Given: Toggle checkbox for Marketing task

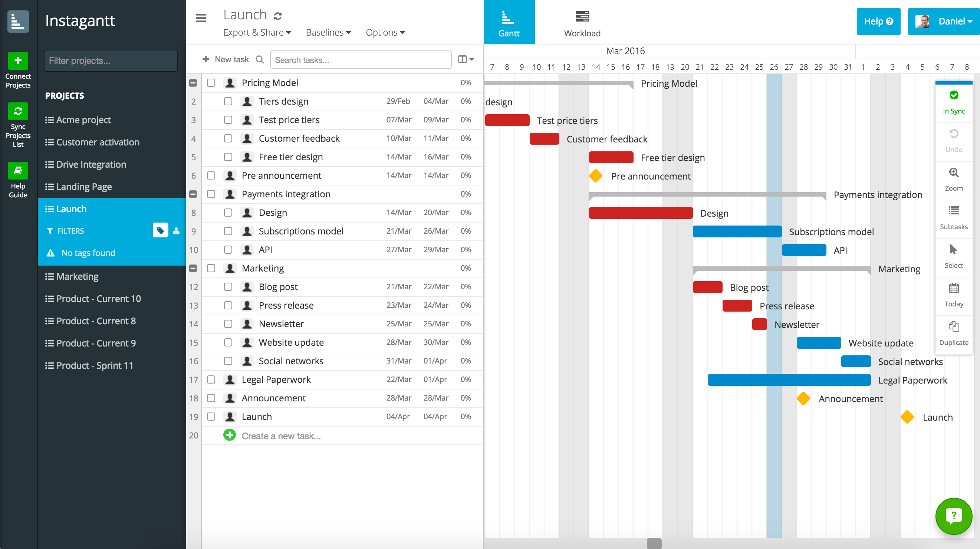Looking at the screenshot, I should 212,268.
